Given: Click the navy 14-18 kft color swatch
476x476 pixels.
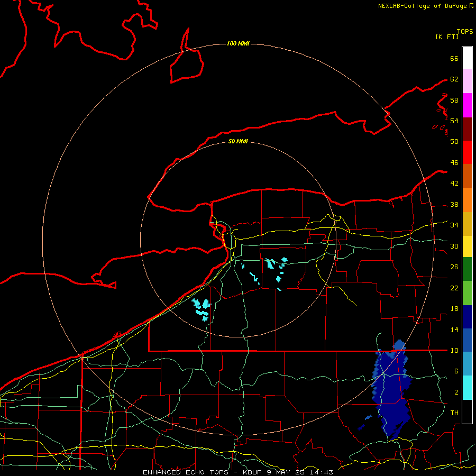Looking at the screenshot, I should tap(467, 317).
